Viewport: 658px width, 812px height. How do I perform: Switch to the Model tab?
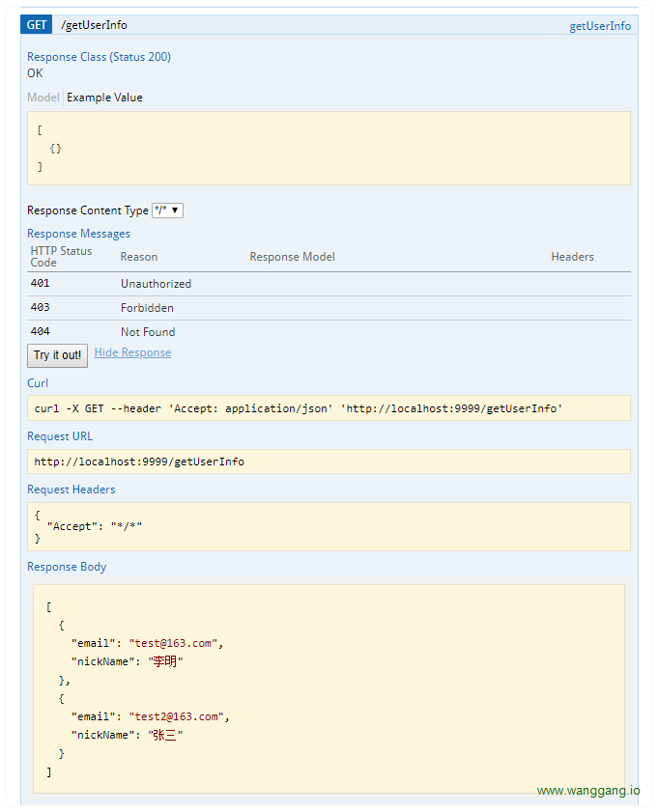[42, 97]
